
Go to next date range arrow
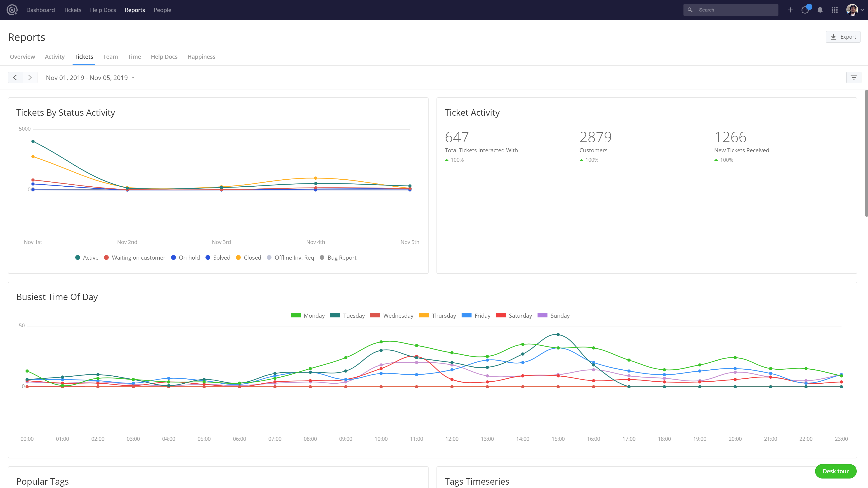30,77
